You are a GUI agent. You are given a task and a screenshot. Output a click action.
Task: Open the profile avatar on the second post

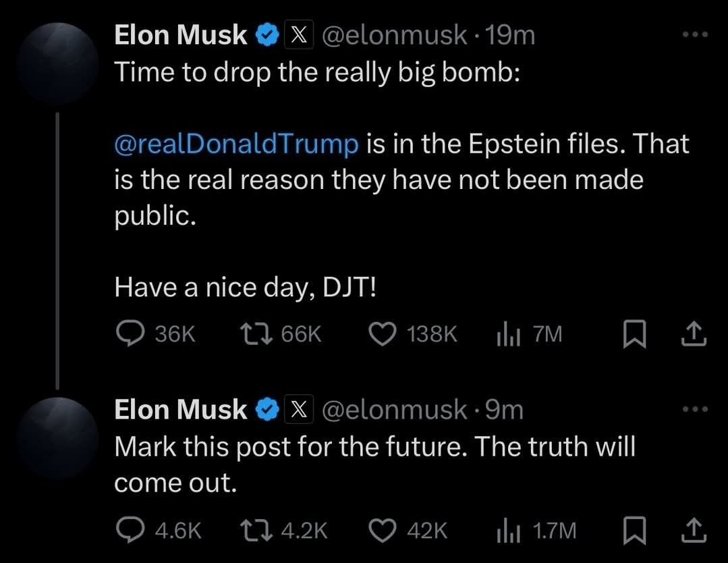59,438
